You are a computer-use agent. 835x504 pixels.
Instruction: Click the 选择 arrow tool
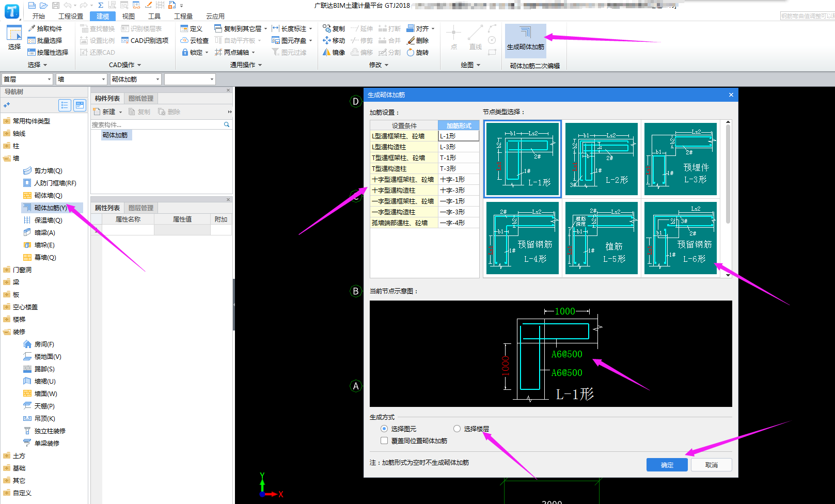pos(14,38)
